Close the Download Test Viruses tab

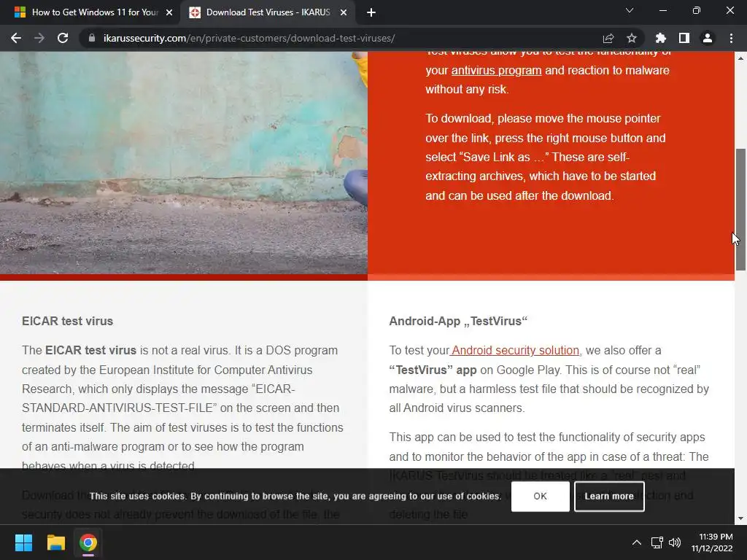click(x=344, y=12)
